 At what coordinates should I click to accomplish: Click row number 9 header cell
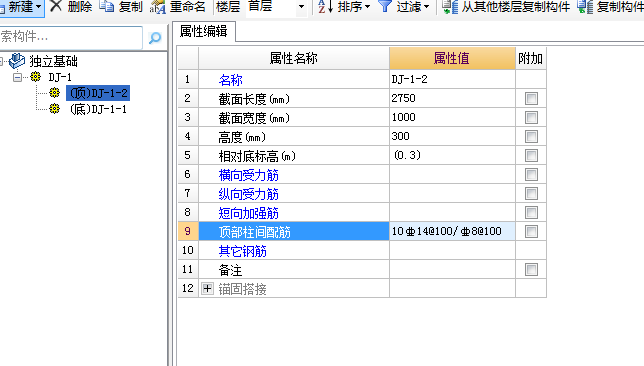[188, 231]
